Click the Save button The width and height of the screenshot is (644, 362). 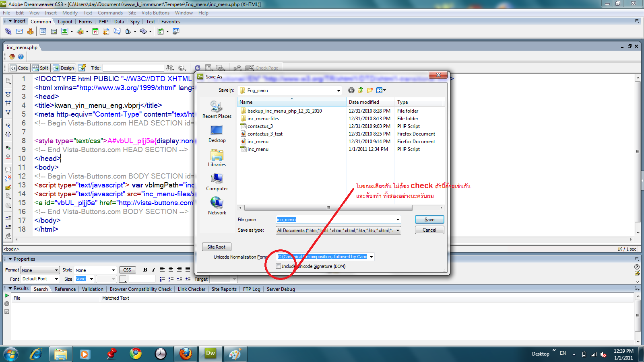pos(429,220)
